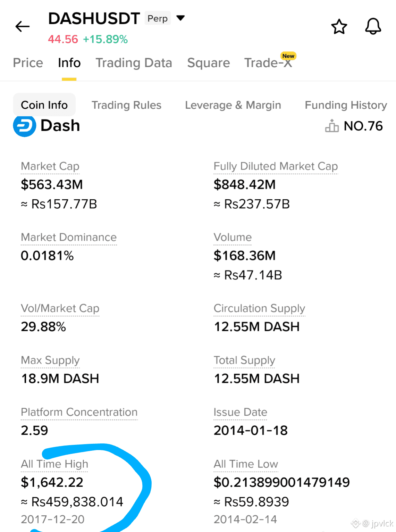Switch to the Price tab
The width and height of the screenshot is (396, 532).
tap(28, 63)
